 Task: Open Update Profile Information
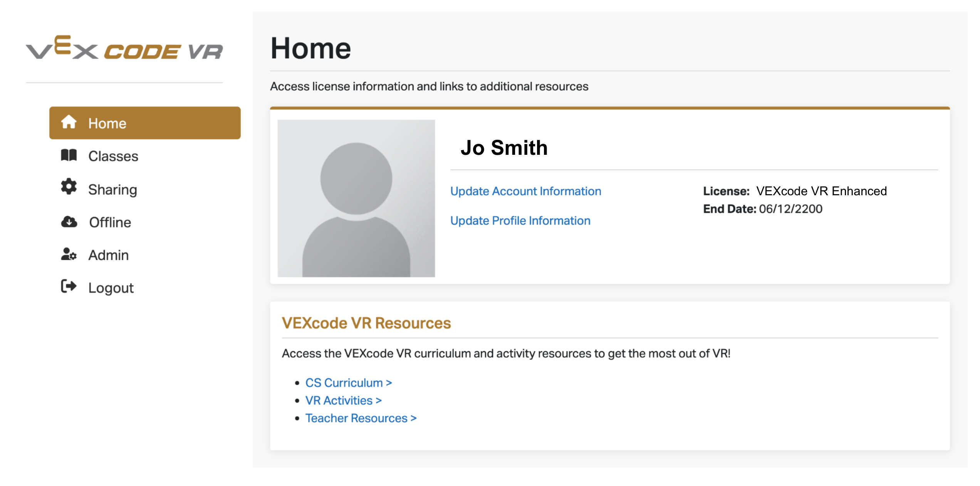tap(520, 220)
